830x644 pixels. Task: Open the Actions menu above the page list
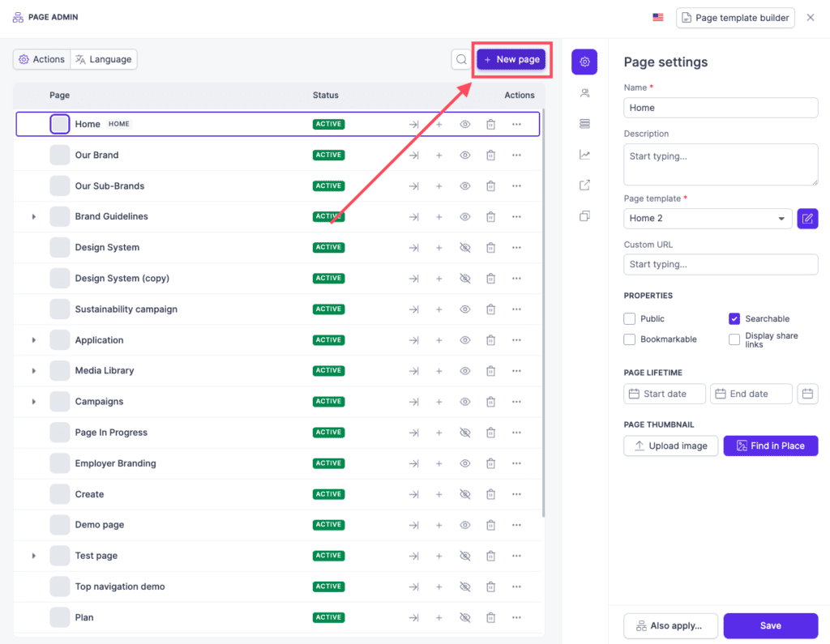(41, 58)
